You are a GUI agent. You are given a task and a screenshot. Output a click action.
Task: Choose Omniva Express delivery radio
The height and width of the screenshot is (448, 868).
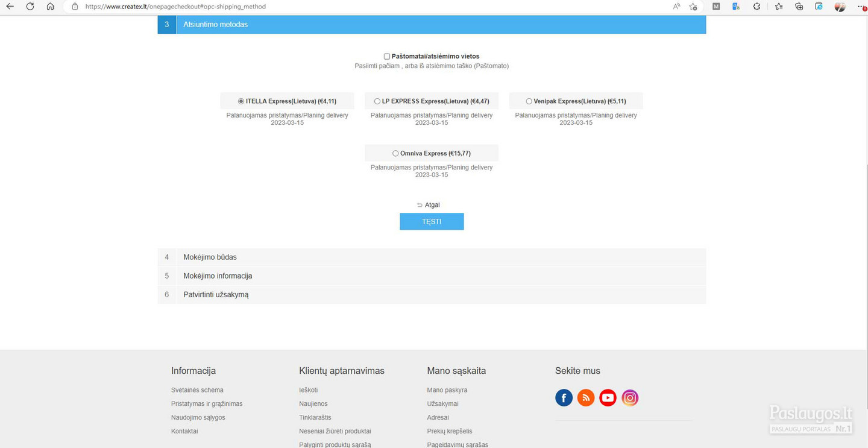click(395, 154)
